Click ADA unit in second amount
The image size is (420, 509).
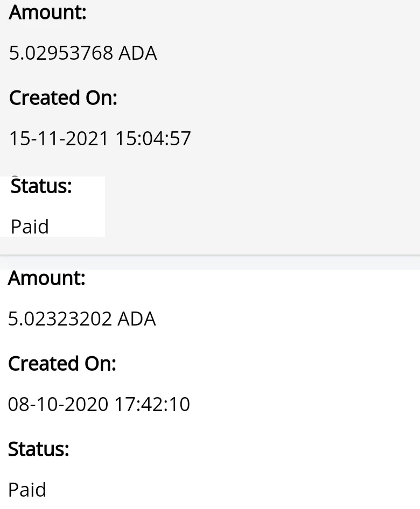[x=137, y=319]
